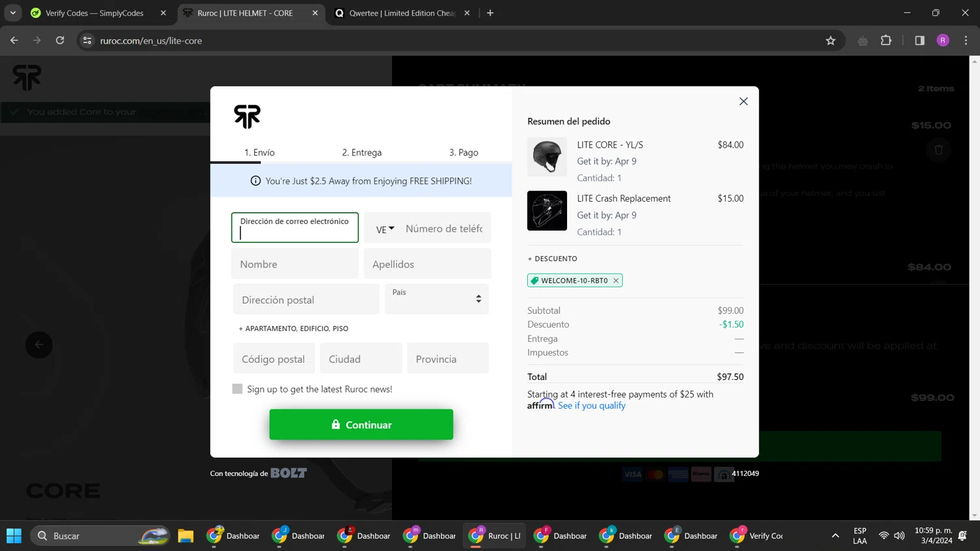The image size is (980, 551).
Task: Click the browser address bar URL
Action: pos(151,40)
